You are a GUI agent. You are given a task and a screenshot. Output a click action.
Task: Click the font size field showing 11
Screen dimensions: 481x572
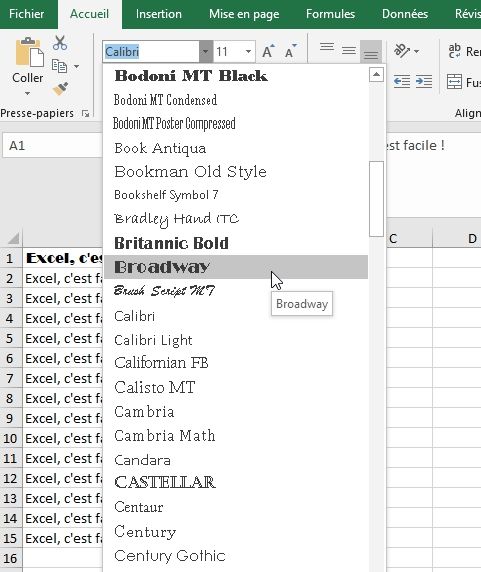228,51
